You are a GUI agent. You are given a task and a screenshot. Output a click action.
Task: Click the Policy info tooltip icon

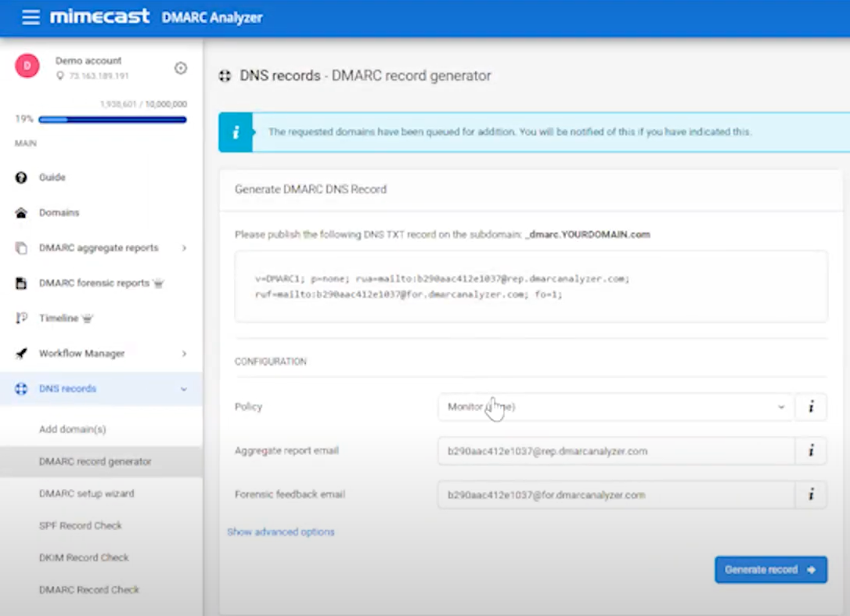[x=812, y=407]
